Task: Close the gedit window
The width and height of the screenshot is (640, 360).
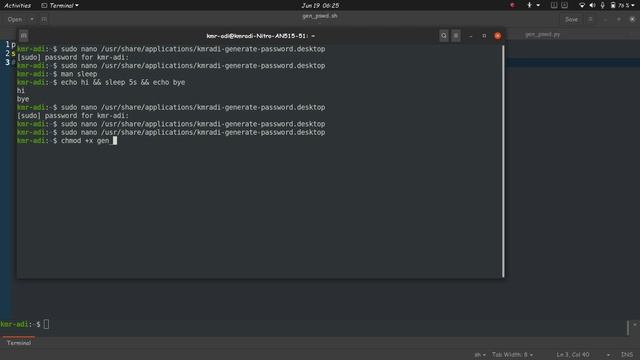Action: coord(632,19)
